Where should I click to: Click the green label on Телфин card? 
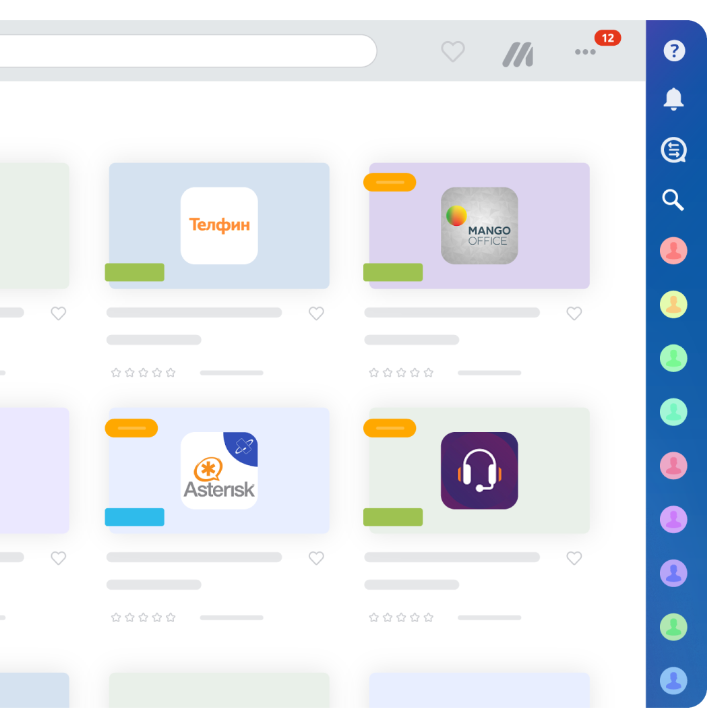click(x=135, y=272)
